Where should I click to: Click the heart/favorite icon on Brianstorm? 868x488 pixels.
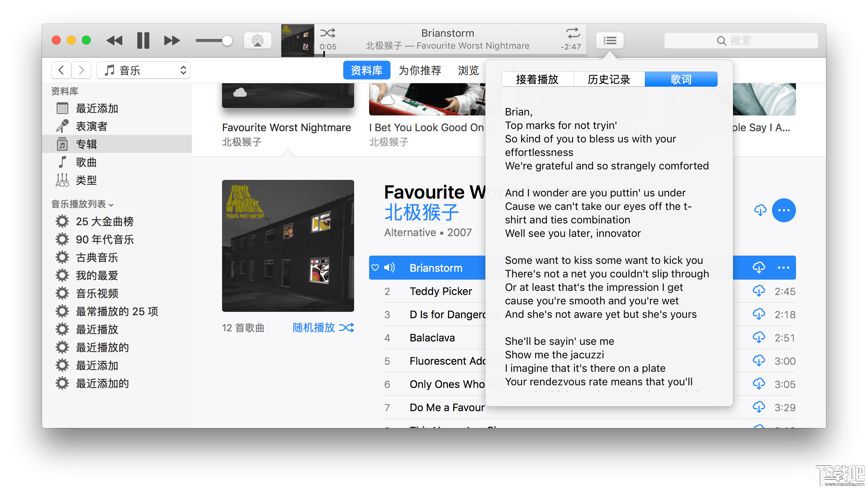(374, 268)
